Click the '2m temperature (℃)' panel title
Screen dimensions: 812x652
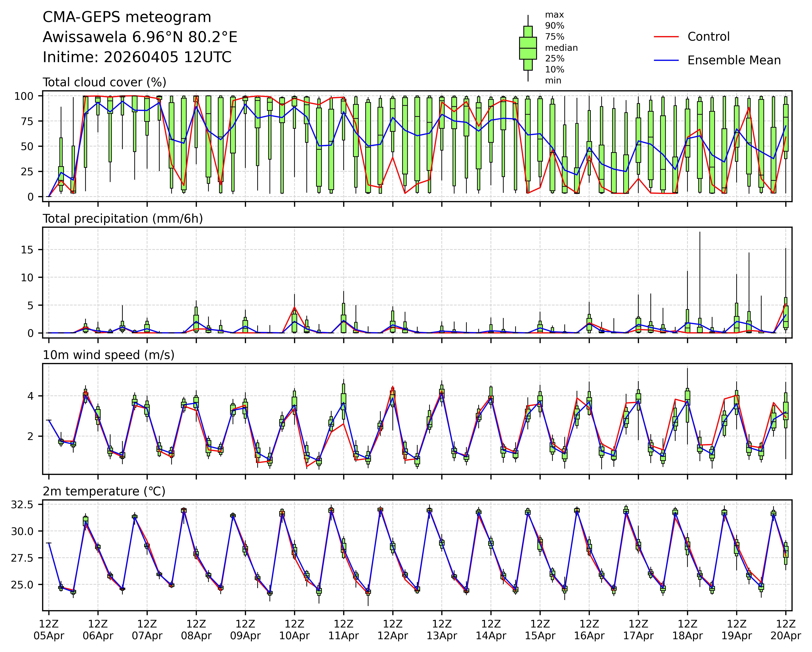(104, 491)
